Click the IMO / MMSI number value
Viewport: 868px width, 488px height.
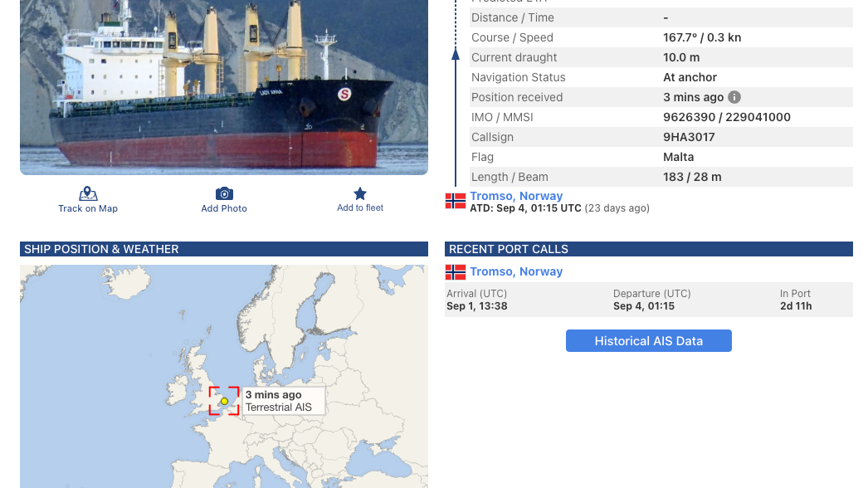726,117
